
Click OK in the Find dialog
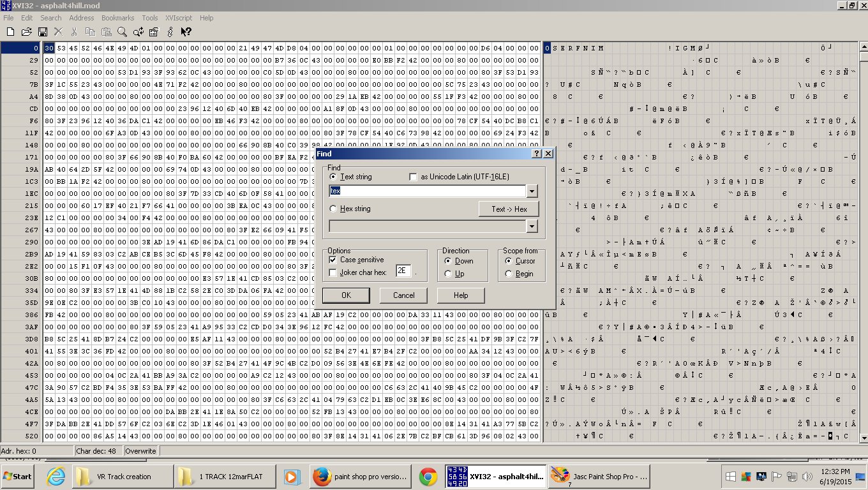(346, 295)
